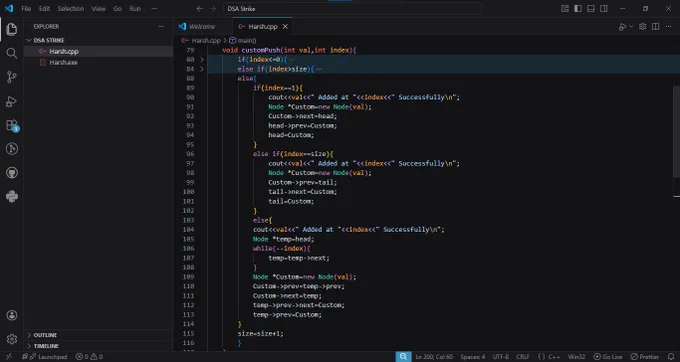Click the Run C++ file play icon
Image resolution: width=680 pixels, height=362 pixels.
(x=622, y=26)
